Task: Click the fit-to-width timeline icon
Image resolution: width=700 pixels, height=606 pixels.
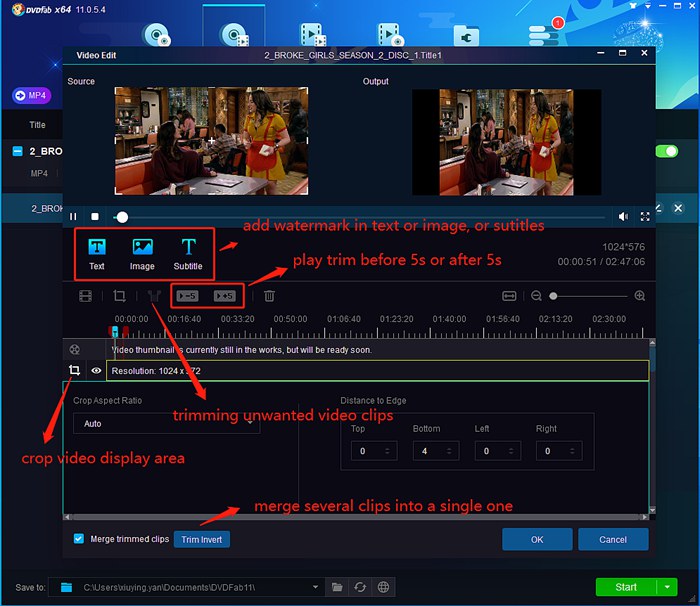Action: 509,296
